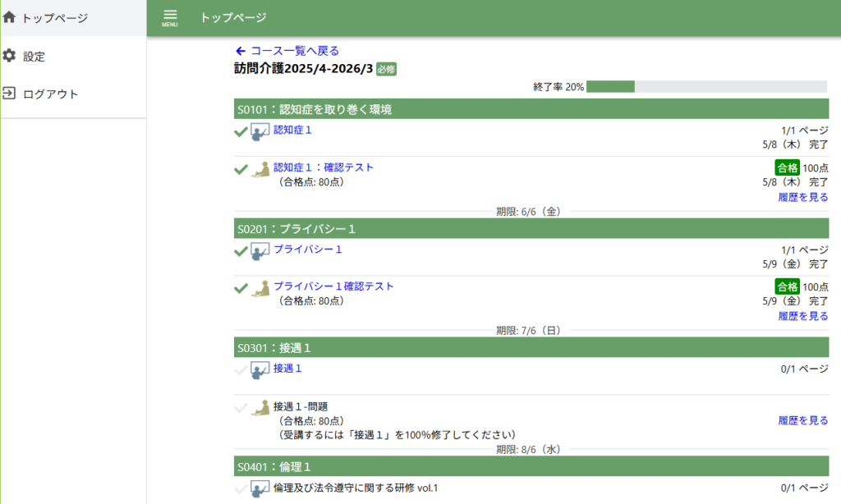Click the lesson icon beside プライバシー１
This screenshot has width=841, height=504.
point(260,251)
